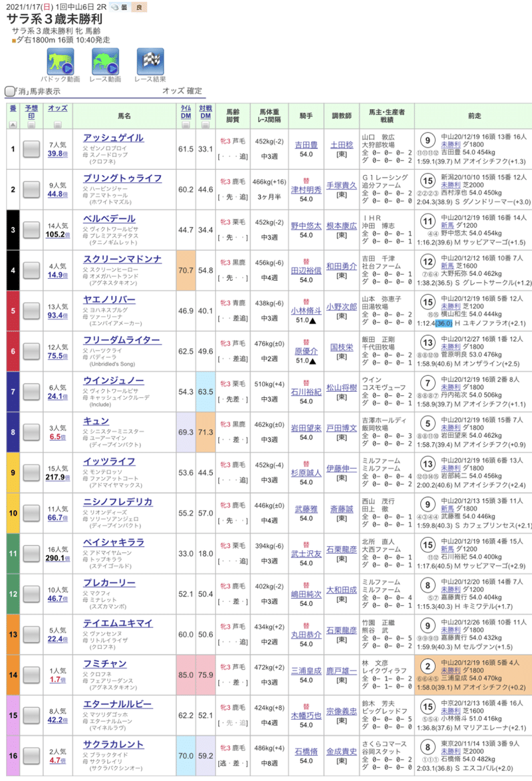Open prediction mark box for horse 8 キュン
532x781 pixels.
(31, 432)
